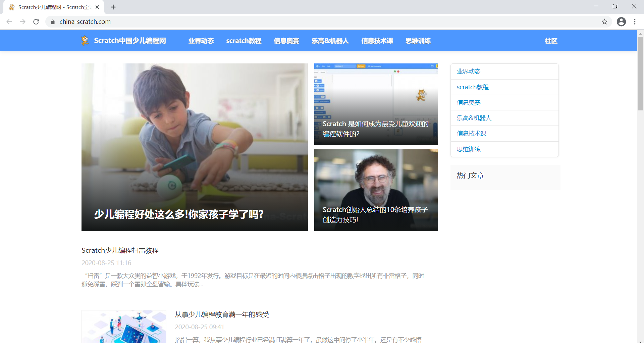Screen dimensions: 644x343
Task: Click the site padlock icon in address bar
Action: (53, 21)
